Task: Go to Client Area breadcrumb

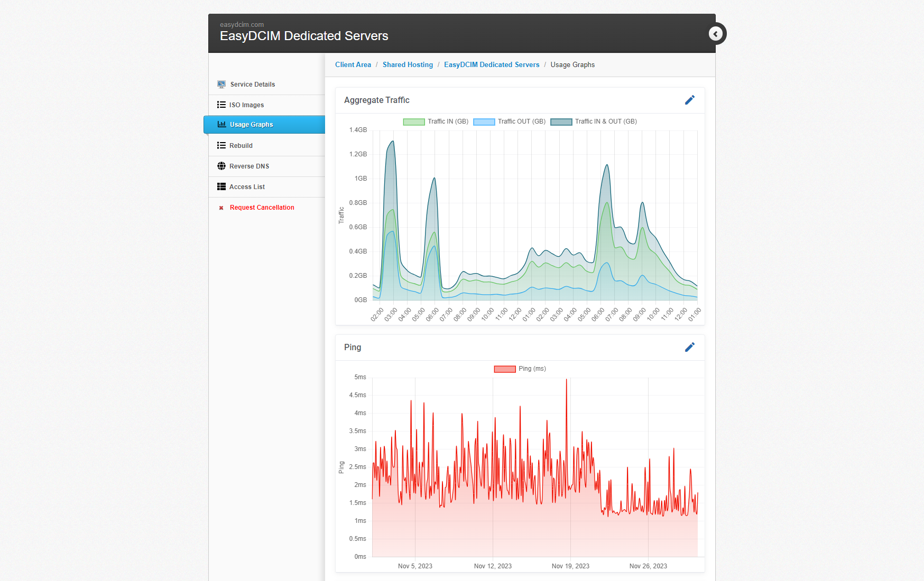Action: click(353, 64)
